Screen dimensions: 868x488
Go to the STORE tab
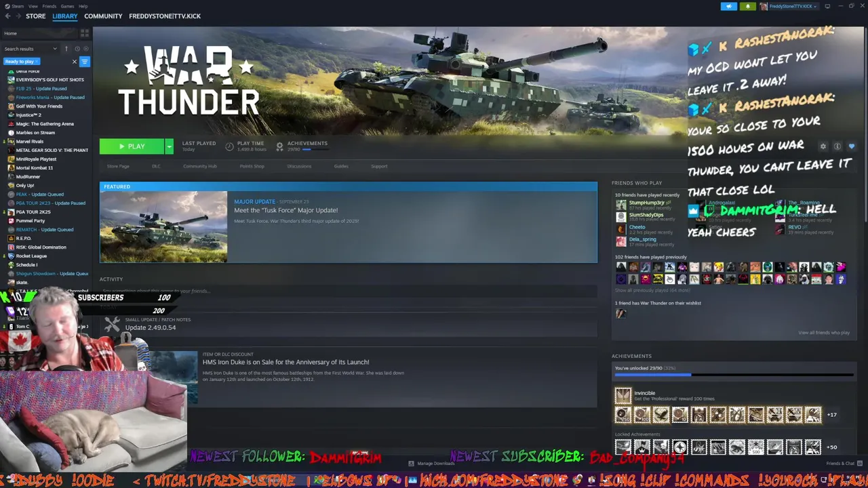coord(35,16)
